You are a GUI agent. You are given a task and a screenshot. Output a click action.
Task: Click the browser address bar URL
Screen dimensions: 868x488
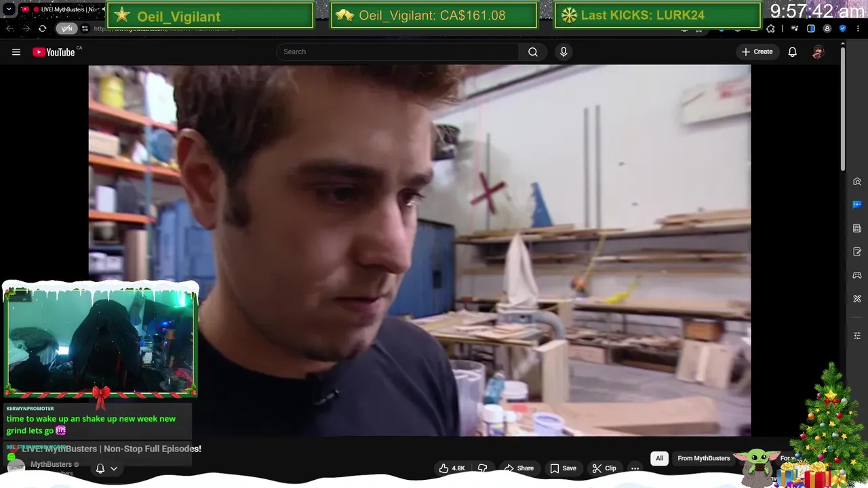[165, 28]
